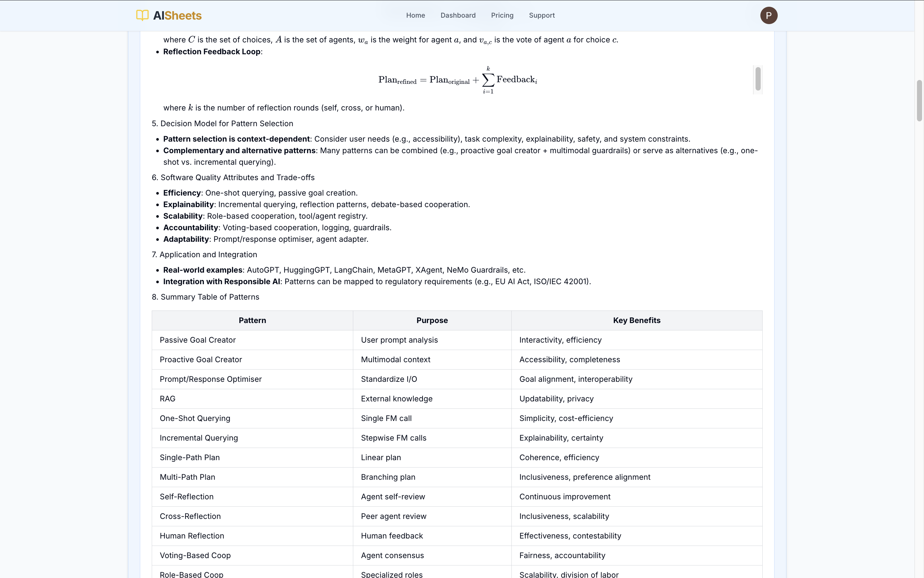924x578 pixels.
Task: Click the page vertical scrollbar thumb
Action: (x=920, y=101)
